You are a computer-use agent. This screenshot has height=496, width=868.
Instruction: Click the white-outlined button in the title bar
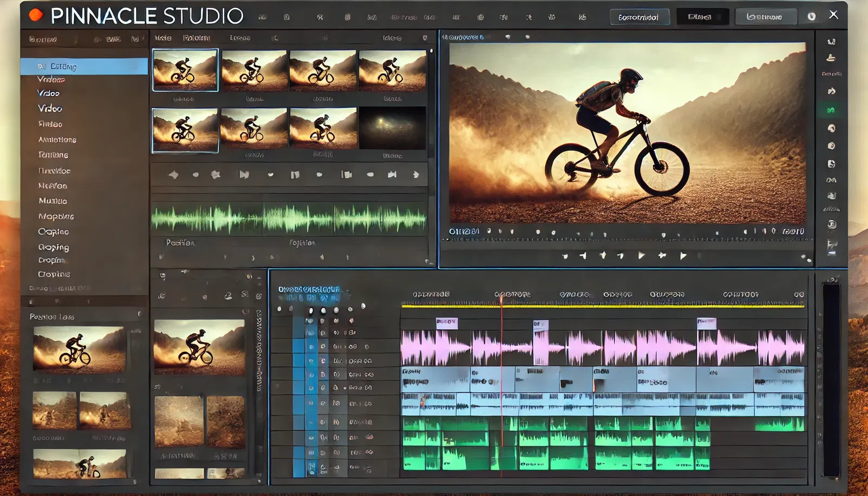pyautogui.click(x=640, y=17)
